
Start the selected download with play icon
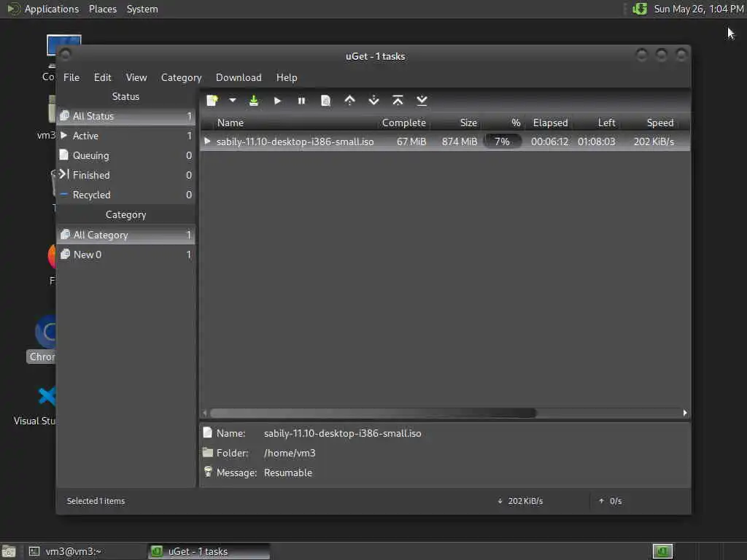click(278, 101)
